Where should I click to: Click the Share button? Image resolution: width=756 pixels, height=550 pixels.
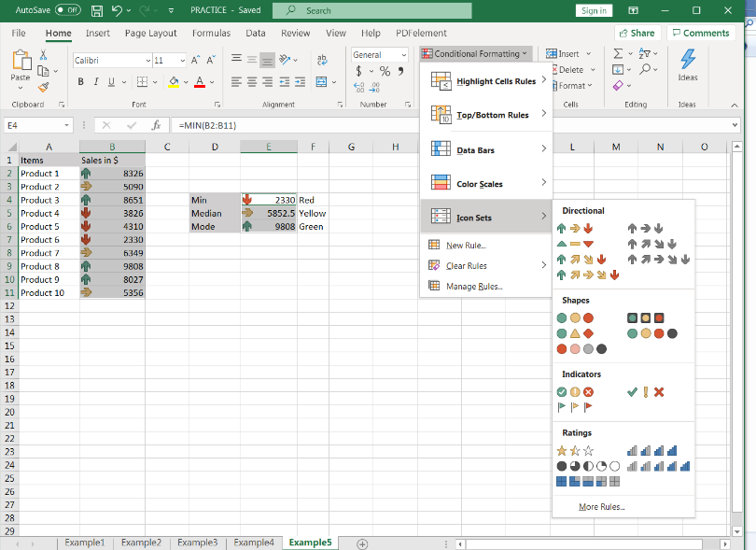tap(637, 33)
